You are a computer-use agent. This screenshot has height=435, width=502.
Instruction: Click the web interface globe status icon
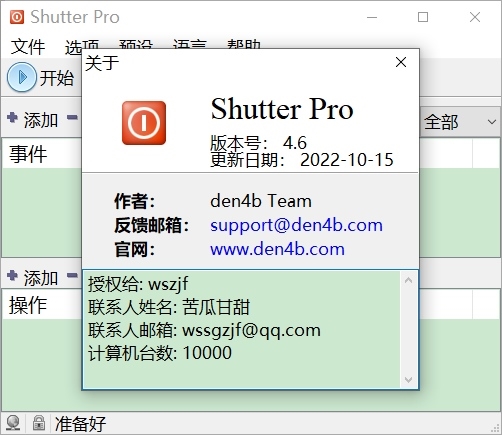coord(13,423)
